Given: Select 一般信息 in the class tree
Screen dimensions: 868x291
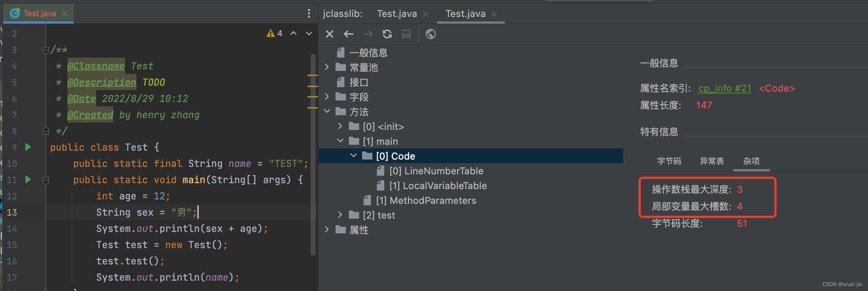Looking at the screenshot, I should pos(369,52).
